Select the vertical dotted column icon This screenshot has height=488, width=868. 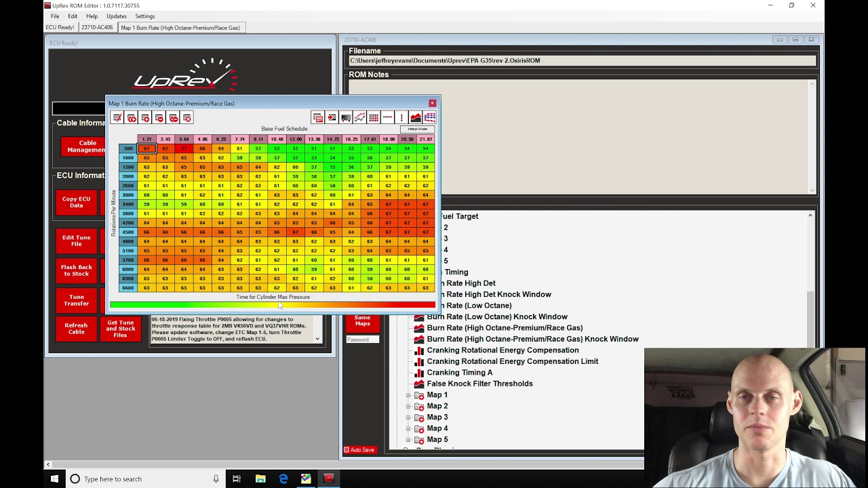401,118
